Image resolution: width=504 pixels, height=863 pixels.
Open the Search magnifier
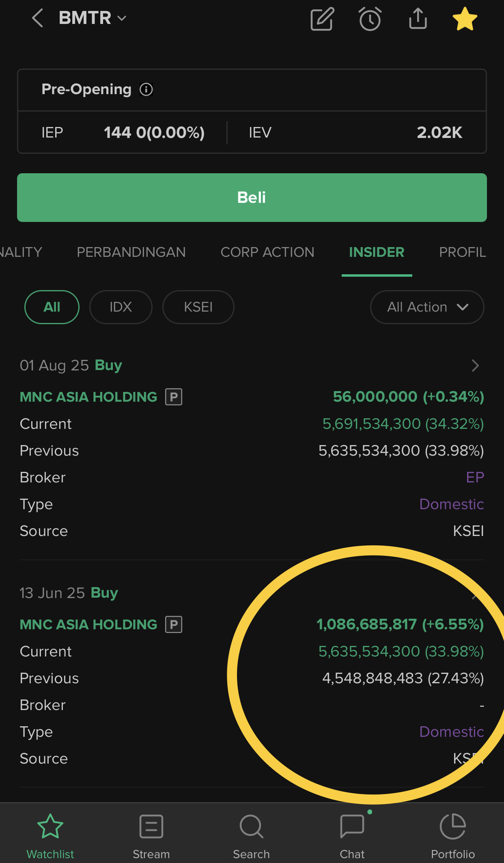coord(252,827)
